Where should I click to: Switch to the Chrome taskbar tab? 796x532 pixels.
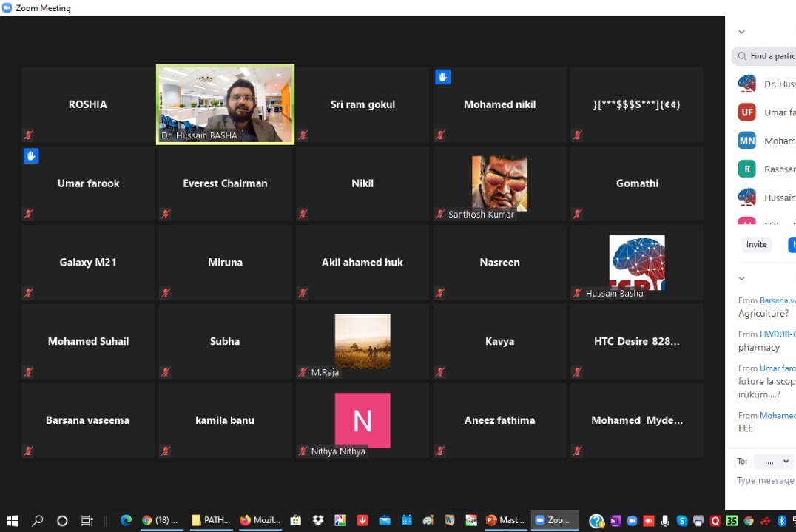coord(161,520)
